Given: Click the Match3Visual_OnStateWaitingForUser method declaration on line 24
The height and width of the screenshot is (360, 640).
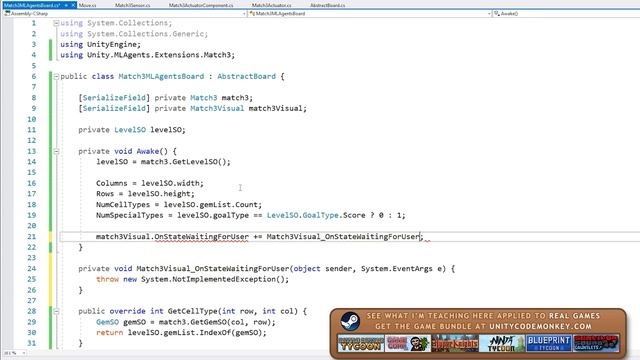Looking at the screenshot, I should tap(213, 269).
